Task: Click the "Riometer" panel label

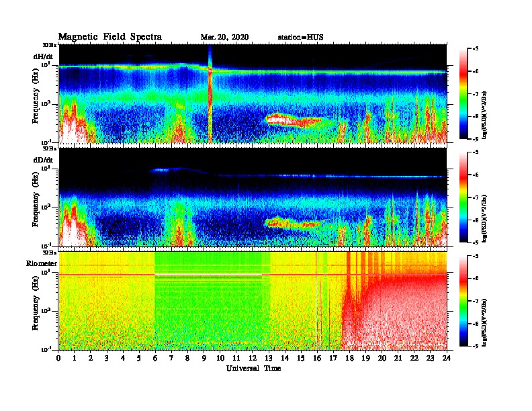Action: pyautogui.click(x=42, y=263)
